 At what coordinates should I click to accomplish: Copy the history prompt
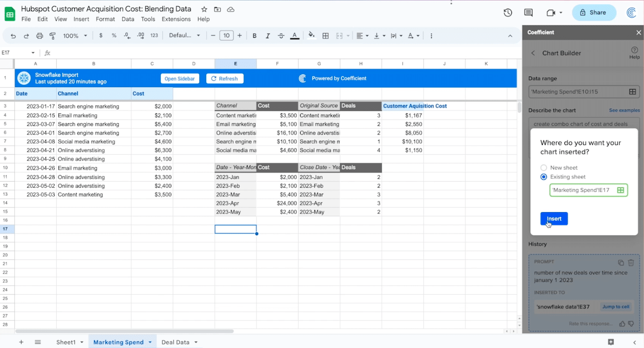(x=621, y=263)
